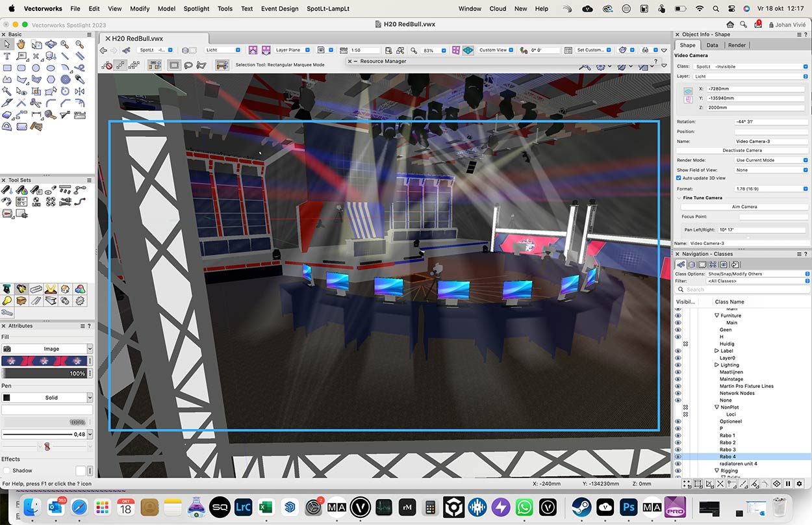Screen dimensions: 812x525
Task: Select the Spiral tool
Action: pos(66,79)
